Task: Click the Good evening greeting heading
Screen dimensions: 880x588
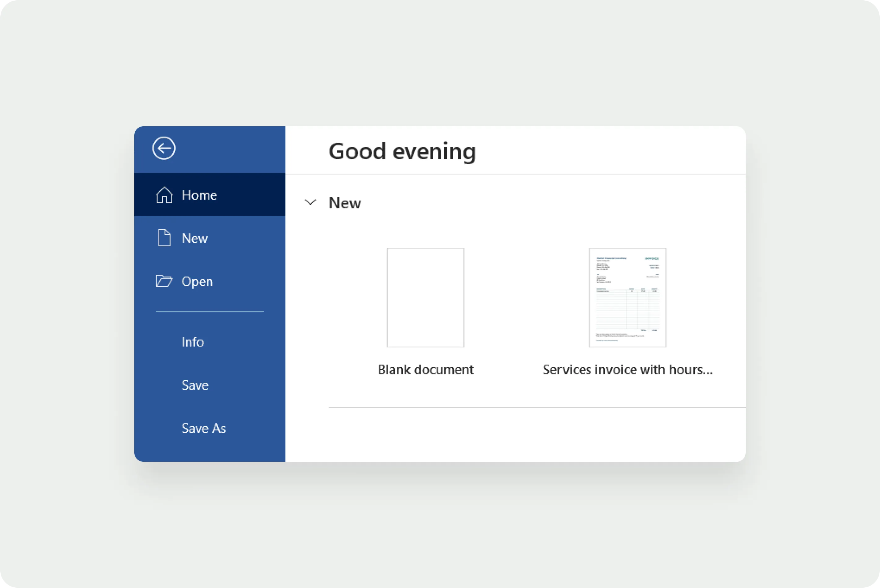Action: pos(402,151)
